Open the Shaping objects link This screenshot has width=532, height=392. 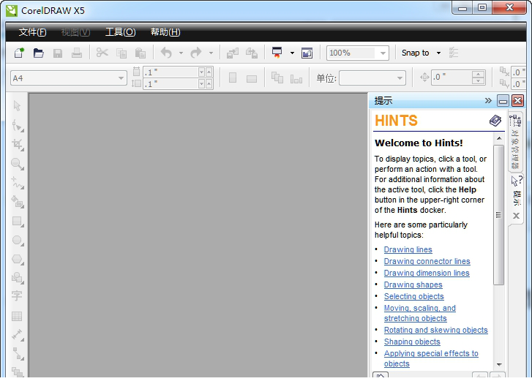pyautogui.click(x=412, y=342)
